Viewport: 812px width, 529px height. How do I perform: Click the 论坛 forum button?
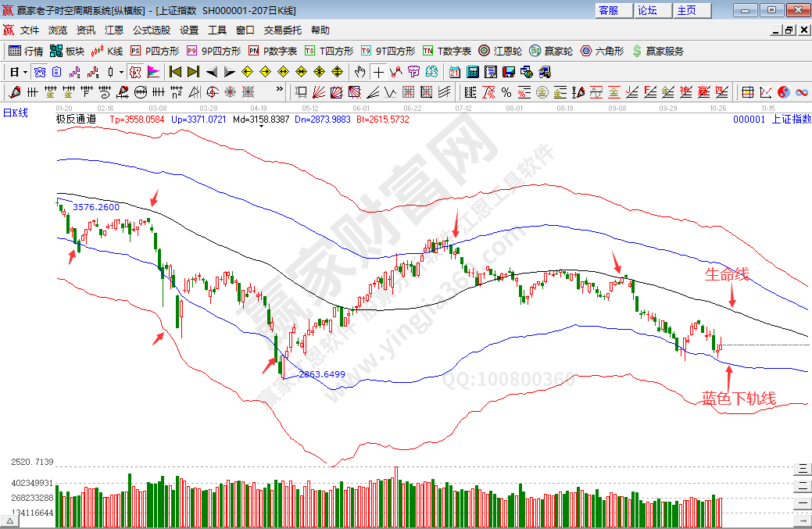(648, 10)
